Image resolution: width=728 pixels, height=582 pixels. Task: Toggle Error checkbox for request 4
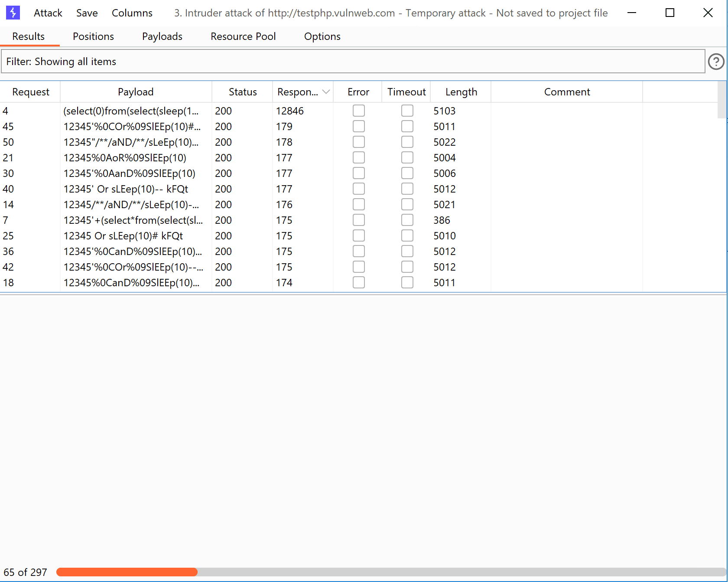pos(359,111)
